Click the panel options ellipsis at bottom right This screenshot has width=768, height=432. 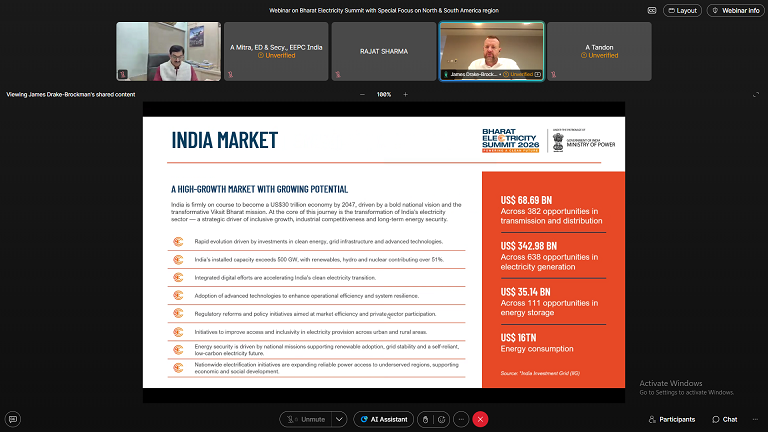click(753, 419)
